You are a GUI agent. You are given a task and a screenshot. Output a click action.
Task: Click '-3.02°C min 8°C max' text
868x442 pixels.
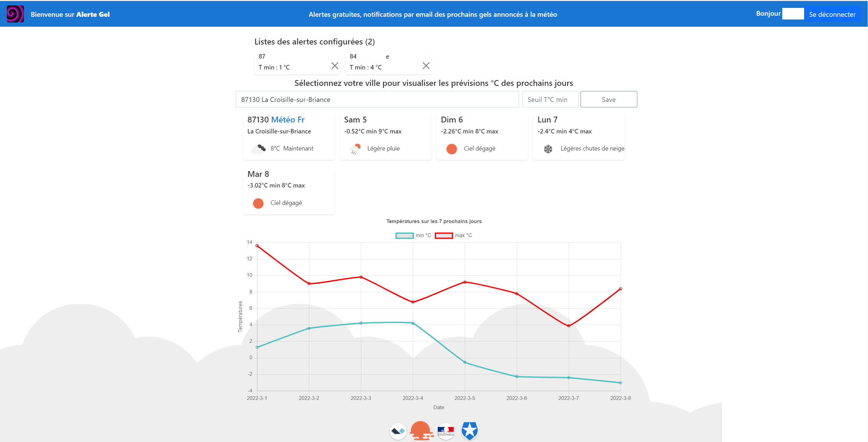(276, 185)
